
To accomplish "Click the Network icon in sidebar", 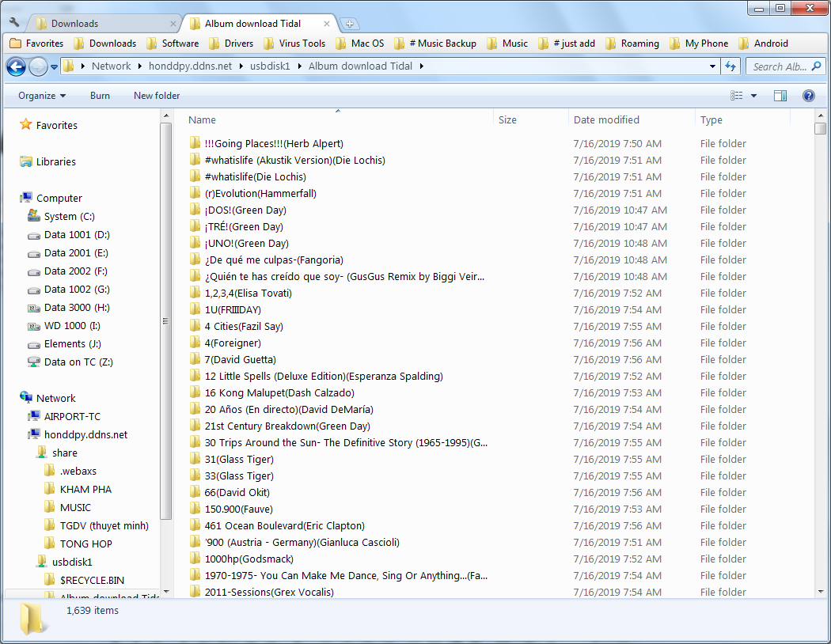I will [x=25, y=397].
